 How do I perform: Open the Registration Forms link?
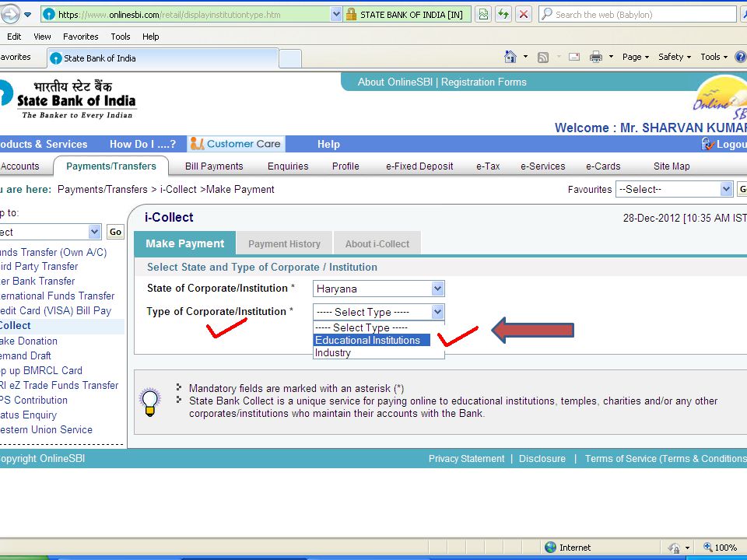coord(483,82)
